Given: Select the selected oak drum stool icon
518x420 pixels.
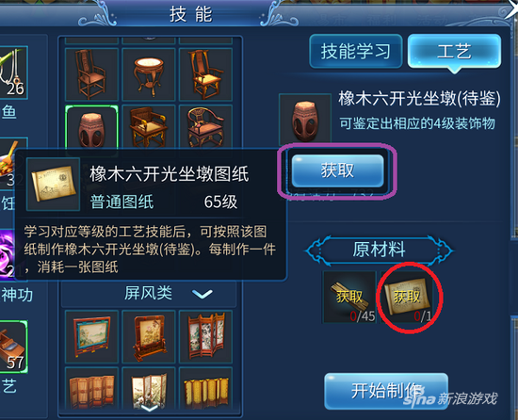Looking at the screenshot, I should click(91, 128).
